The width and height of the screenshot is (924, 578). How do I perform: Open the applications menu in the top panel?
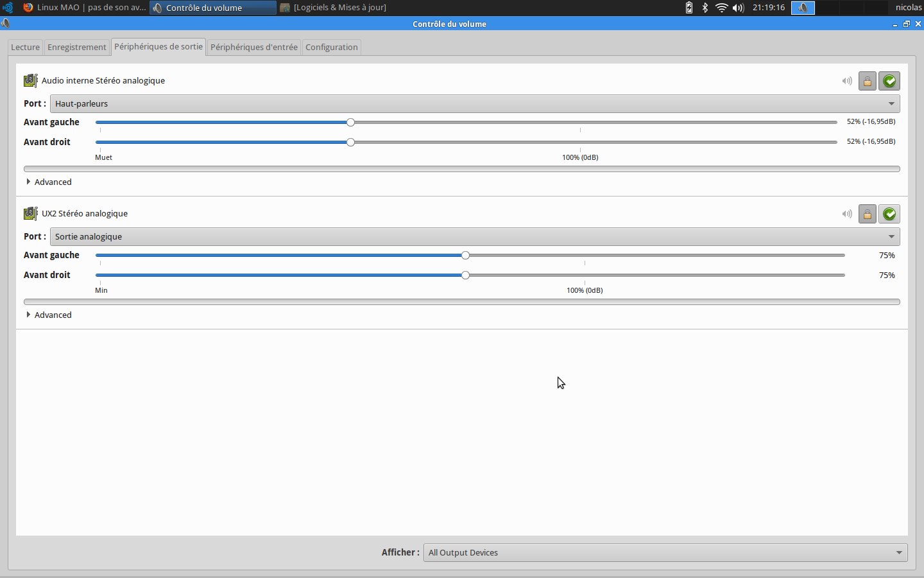point(8,8)
